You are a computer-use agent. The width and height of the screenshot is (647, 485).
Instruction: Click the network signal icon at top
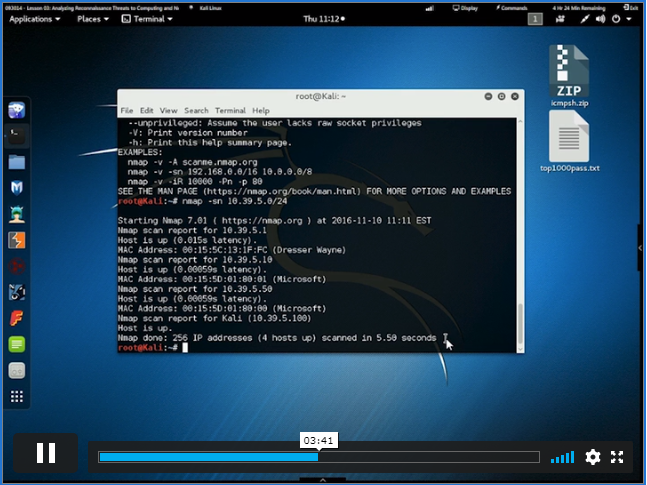(x=430, y=8)
